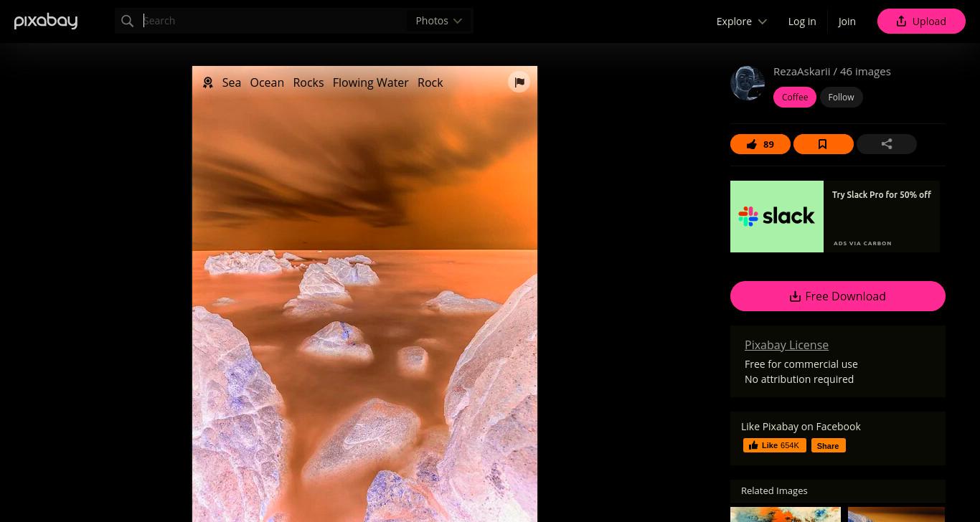Report image using the flag icon
This screenshot has width=980, height=522.
(x=519, y=82)
